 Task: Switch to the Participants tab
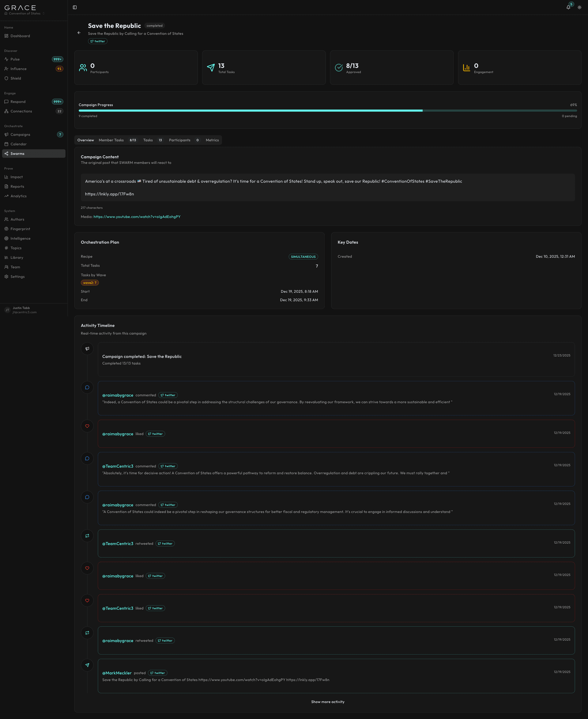click(179, 140)
